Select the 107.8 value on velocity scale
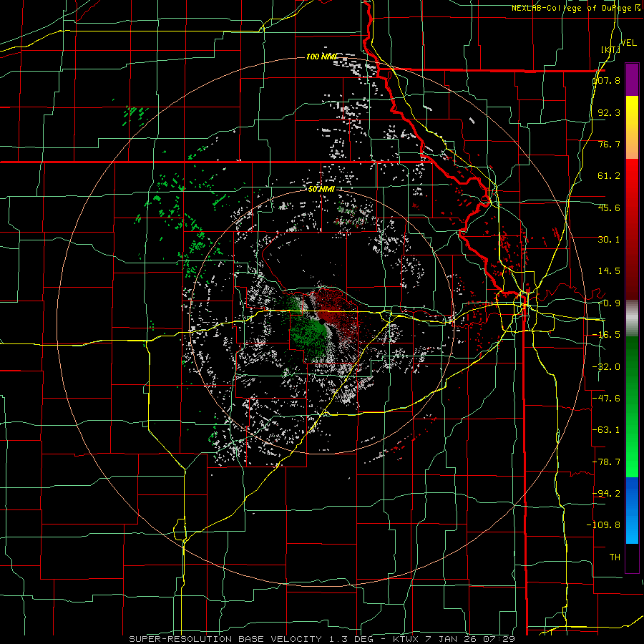 click(x=606, y=80)
